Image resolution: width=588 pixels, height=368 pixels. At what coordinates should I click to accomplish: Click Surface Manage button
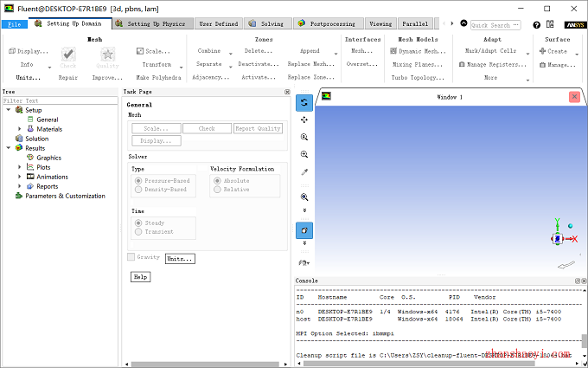558,65
